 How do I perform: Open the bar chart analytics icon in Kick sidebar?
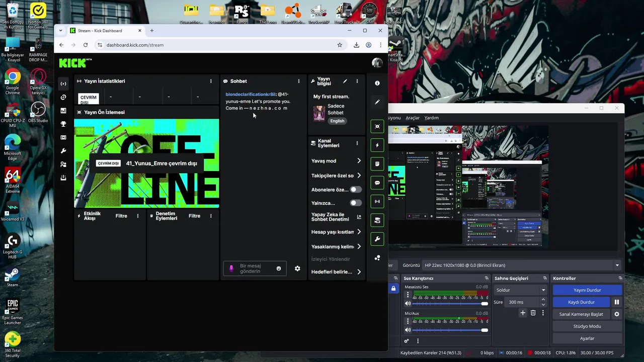point(63,111)
